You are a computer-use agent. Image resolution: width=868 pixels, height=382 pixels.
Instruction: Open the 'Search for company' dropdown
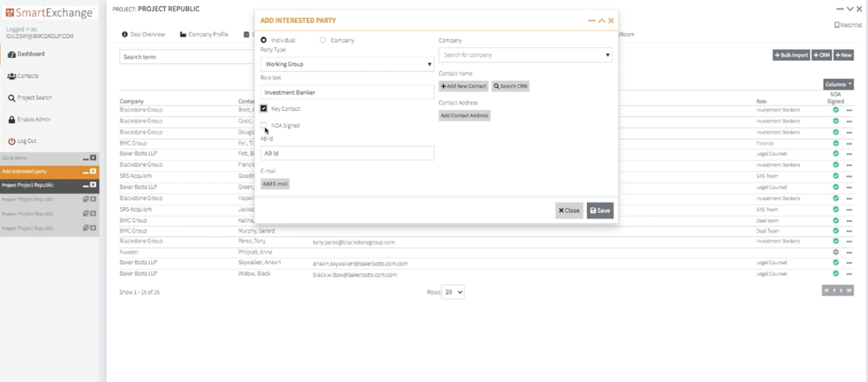[526, 55]
